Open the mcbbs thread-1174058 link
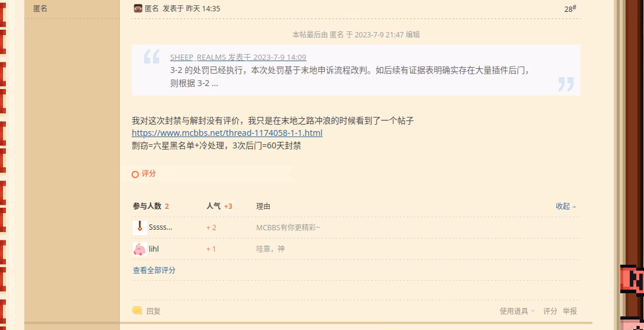 [x=227, y=133]
